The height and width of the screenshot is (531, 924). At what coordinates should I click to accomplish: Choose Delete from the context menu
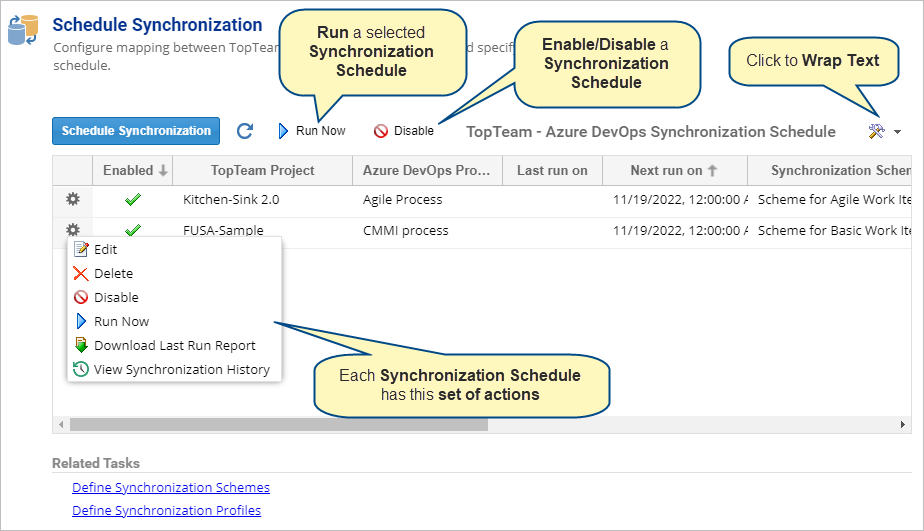point(174,273)
